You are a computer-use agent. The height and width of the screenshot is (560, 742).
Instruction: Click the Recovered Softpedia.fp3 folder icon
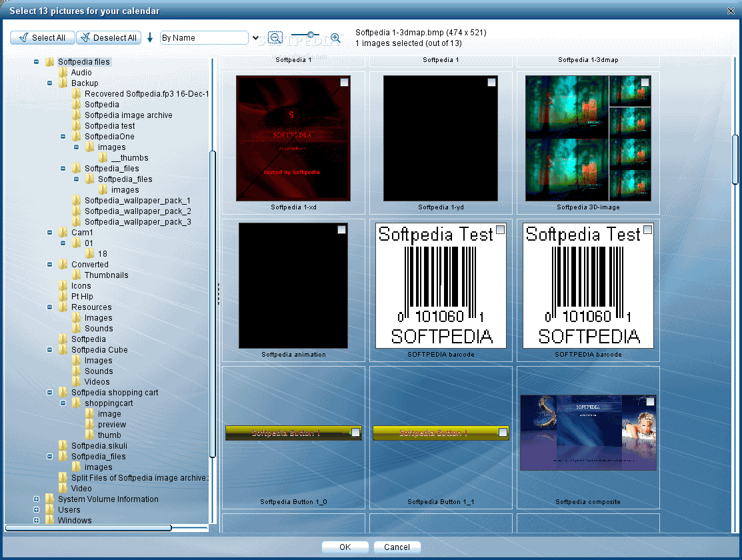pyautogui.click(x=76, y=94)
